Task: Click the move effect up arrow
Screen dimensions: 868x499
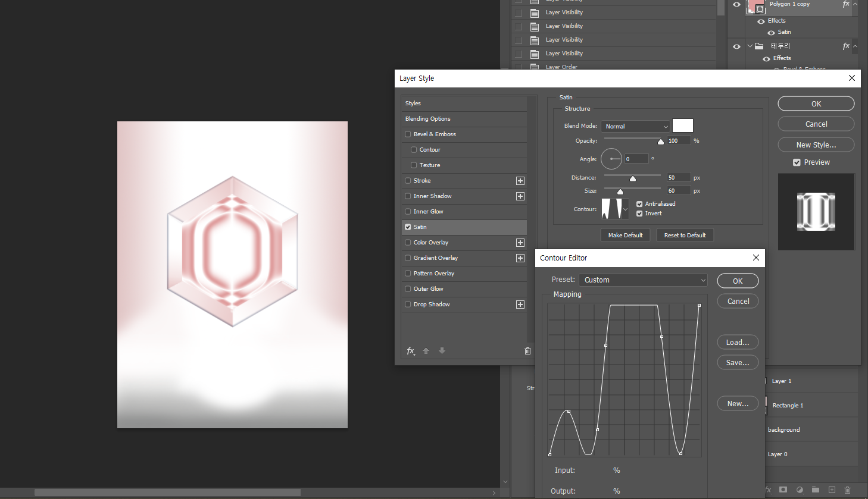Action: 426,351
